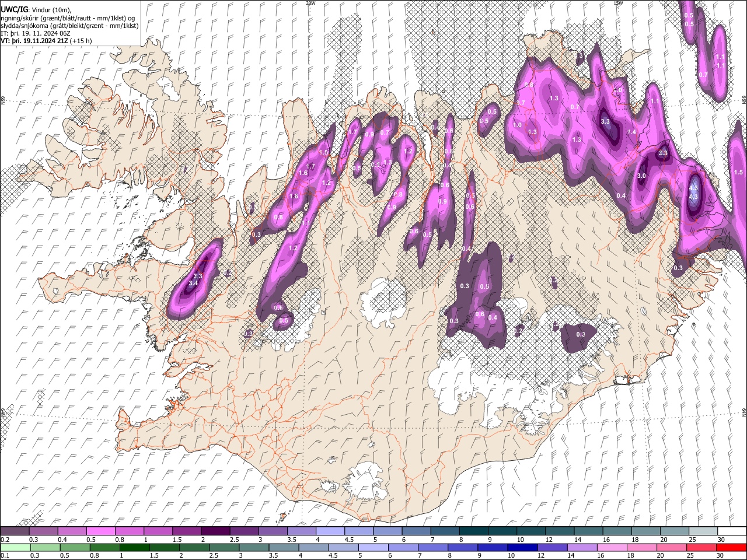Select the initial time line 'IT: þri. 19. 11. 2024 06Z'
747x560 pixels.
tap(36, 33)
